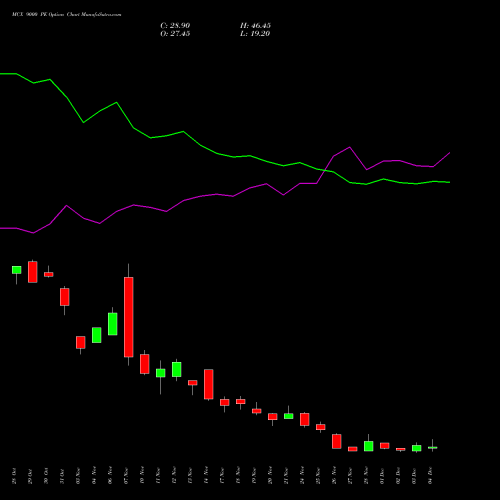This screenshot has width=500, height=500.
Task: Click the green candle on 28 Oct
Action: click(x=17, y=270)
